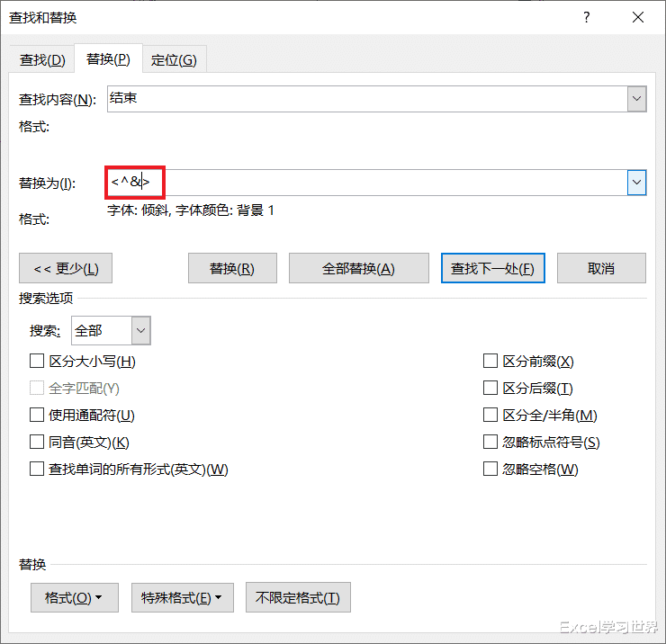
Task: Click 查找下一处(F) button
Action: tap(492, 268)
